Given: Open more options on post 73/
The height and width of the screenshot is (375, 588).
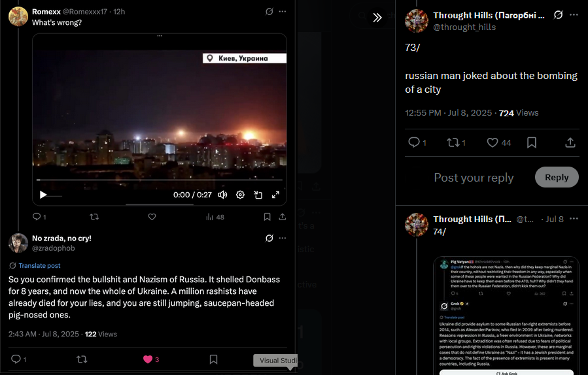Looking at the screenshot, I should coord(574,15).
